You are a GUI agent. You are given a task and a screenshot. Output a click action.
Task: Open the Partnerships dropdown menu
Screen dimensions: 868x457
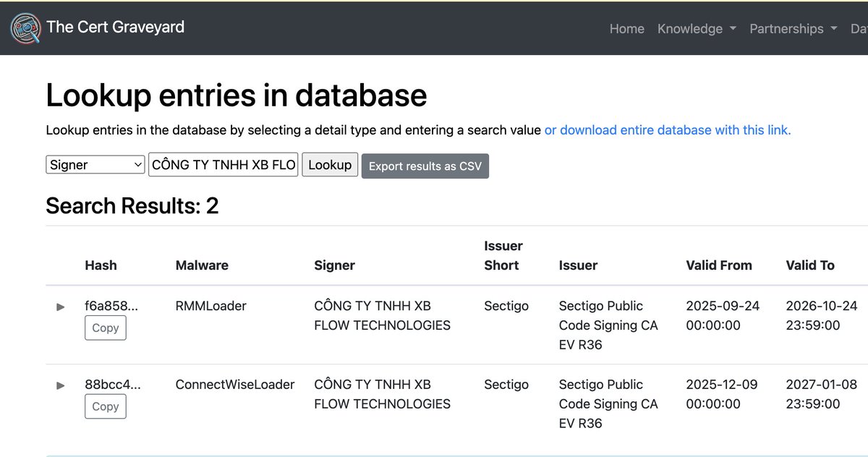(x=793, y=29)
